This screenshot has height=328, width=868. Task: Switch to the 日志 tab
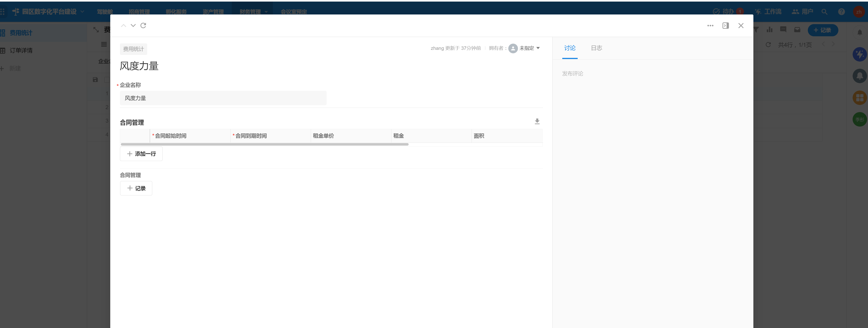coord(597,48)
